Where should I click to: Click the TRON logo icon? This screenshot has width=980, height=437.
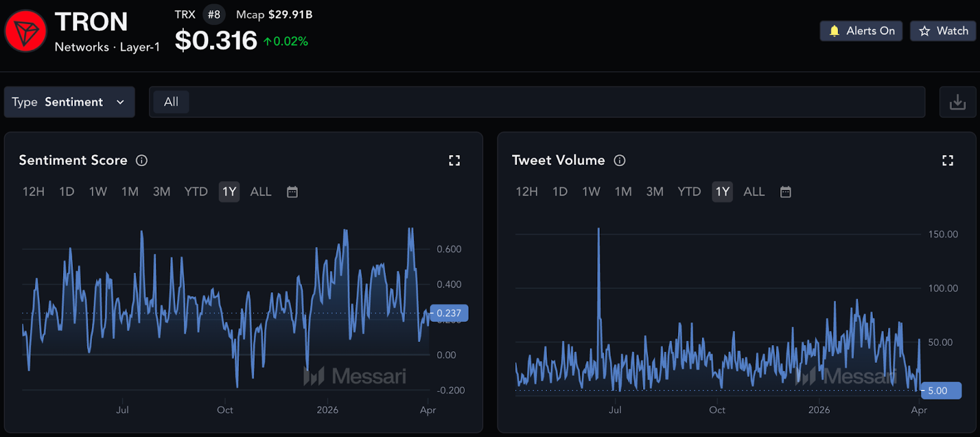click(26, 31)
